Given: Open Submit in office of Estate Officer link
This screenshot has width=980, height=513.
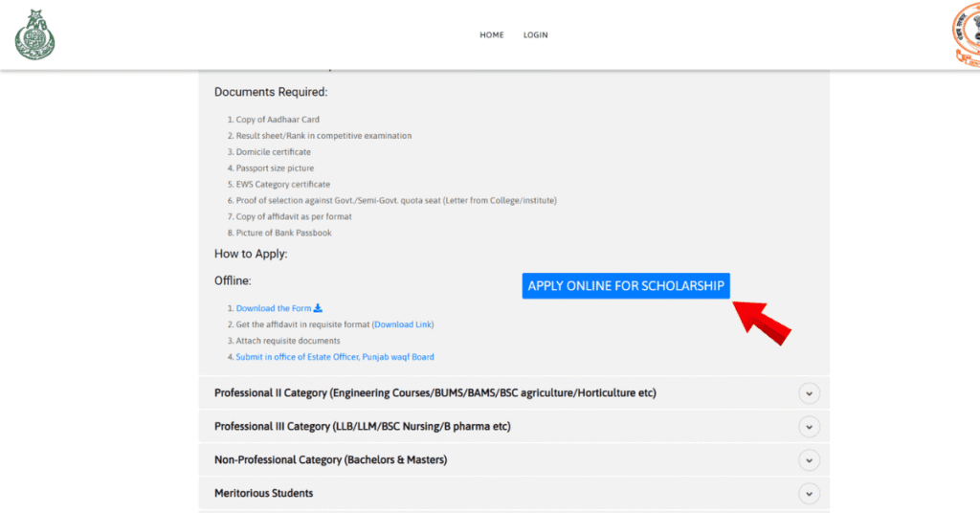Looking at the screenshot, I should coord(335,357).
